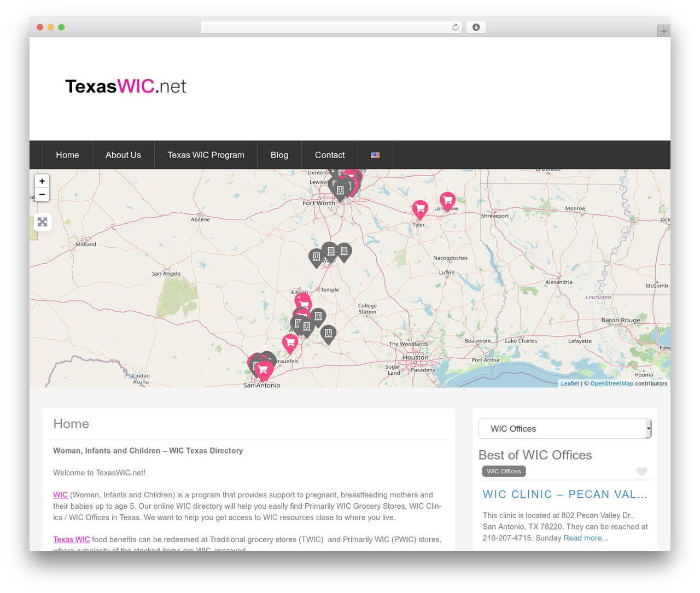Click the gray building marker left of Waco
Screen dimensions: 700x593
[x=316, y=258]
